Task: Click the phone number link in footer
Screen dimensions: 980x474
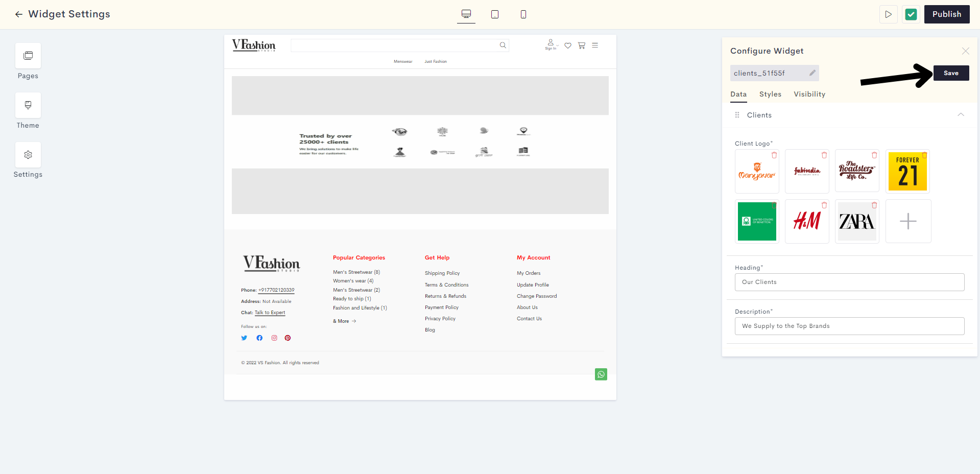Action: point(276,290)
